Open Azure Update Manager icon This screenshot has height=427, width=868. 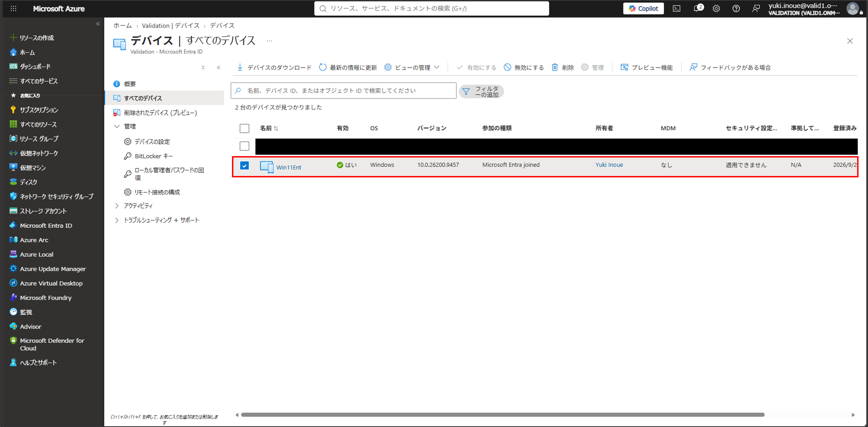coord(13,269)
